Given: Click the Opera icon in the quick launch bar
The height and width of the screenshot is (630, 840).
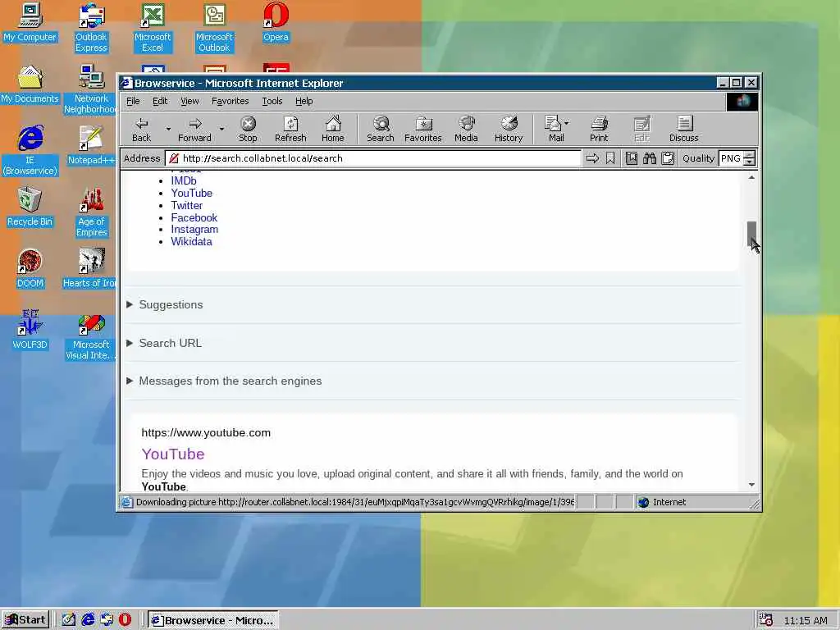Looking at the screenshot, I should (125, 620).
